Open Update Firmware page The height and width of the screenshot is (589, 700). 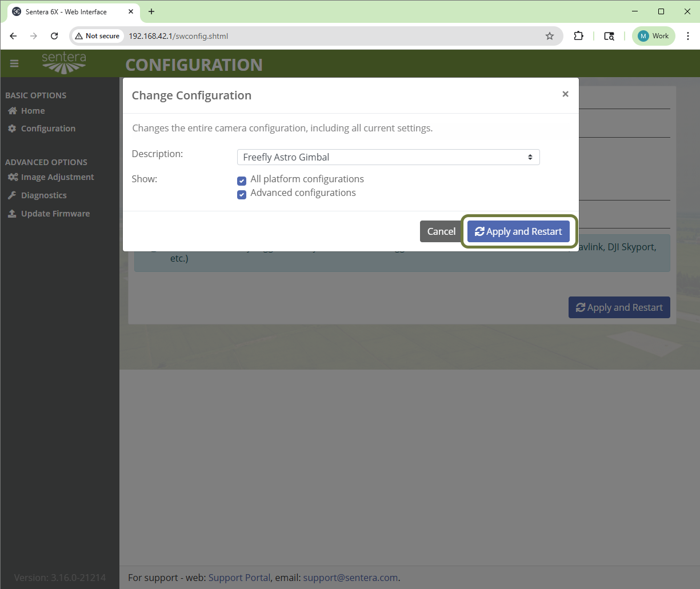point(55,214)
